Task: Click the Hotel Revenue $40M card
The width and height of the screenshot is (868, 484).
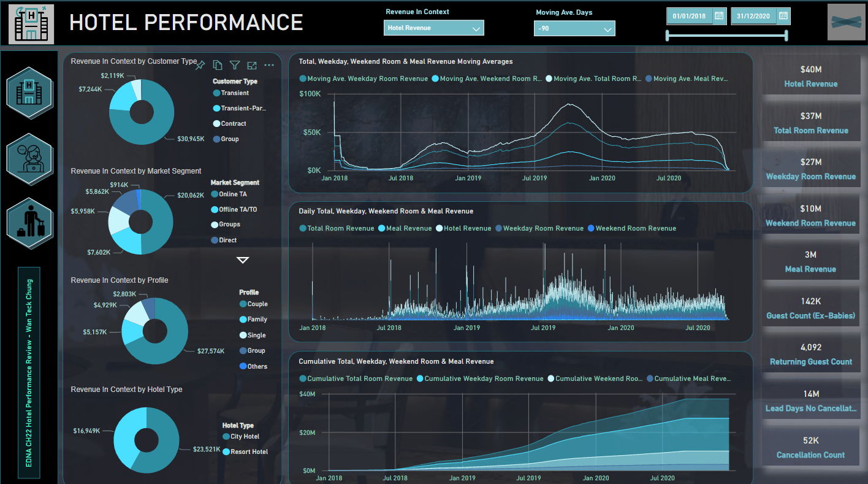Action: click(x=810, y=77)
